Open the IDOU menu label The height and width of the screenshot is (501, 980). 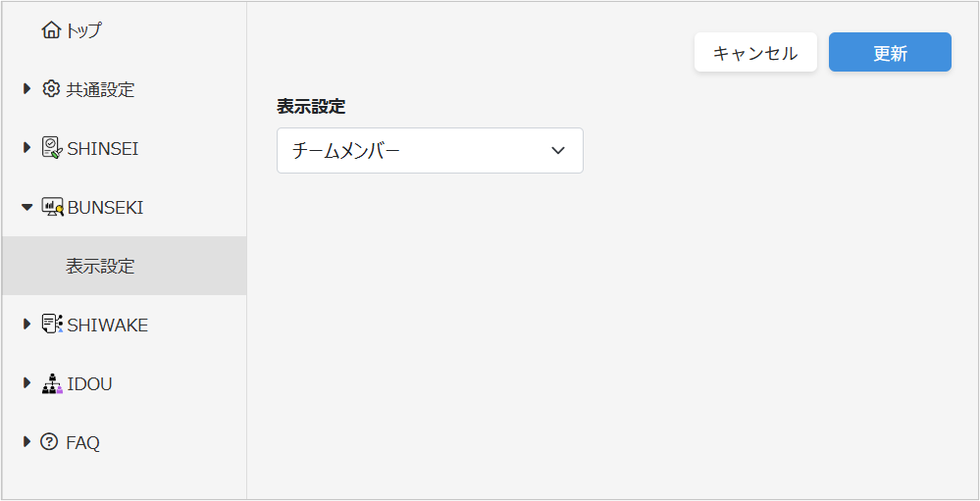89,383
